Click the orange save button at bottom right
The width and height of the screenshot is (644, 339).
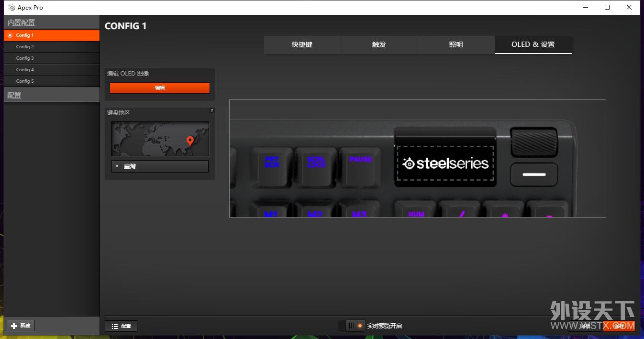click(619, 326)
